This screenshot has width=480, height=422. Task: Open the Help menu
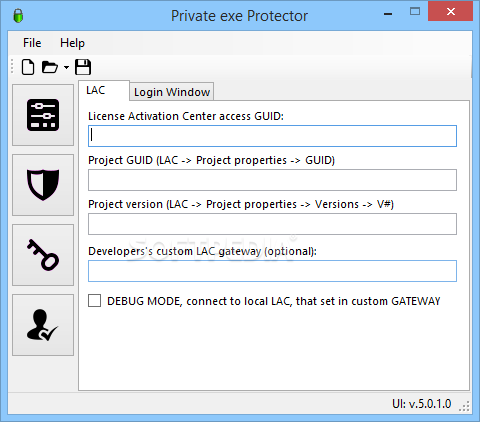coord(72,43)
